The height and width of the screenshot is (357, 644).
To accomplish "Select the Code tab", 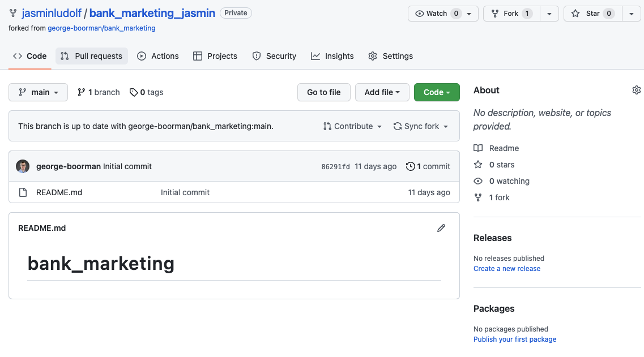I will pos(29,56).
